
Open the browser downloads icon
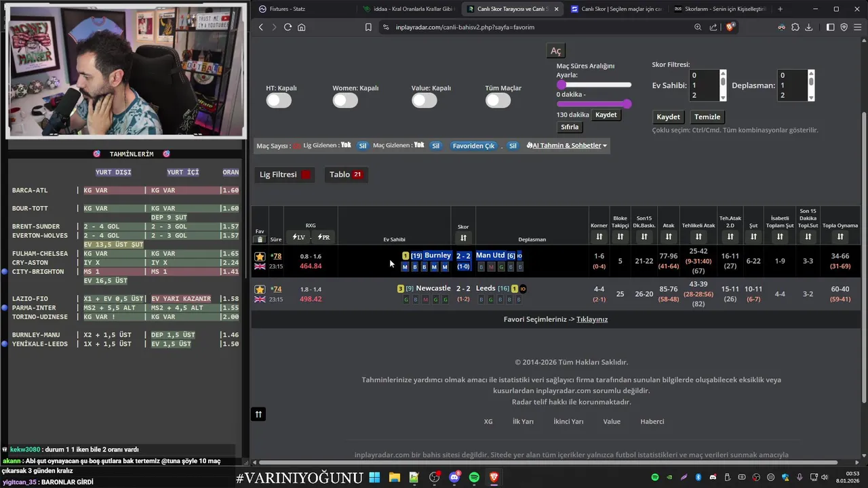[x=809, y=27]
